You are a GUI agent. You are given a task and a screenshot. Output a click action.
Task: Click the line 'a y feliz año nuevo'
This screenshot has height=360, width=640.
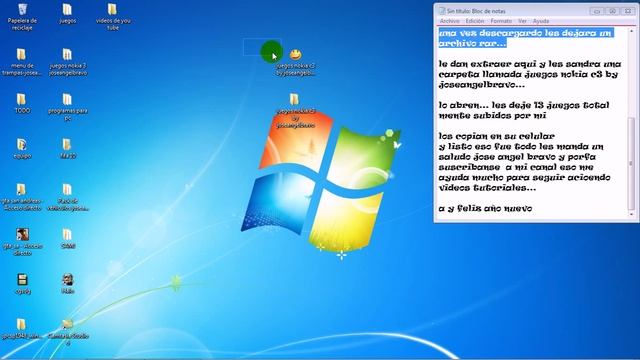[485, 209]
